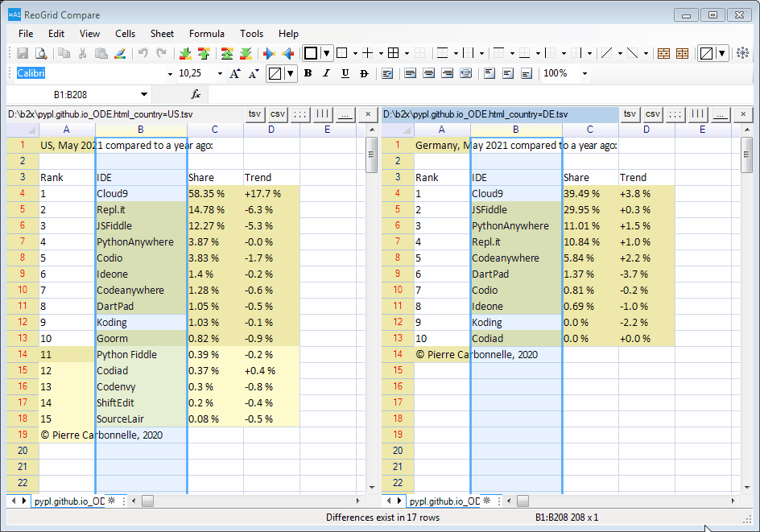760x532 pixels.
Task: Open the Cells menu
Action: click(125, 34)
